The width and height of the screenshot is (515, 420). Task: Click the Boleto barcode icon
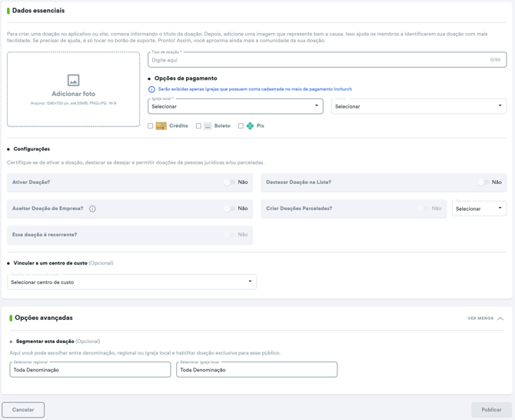tap(208, 126)
